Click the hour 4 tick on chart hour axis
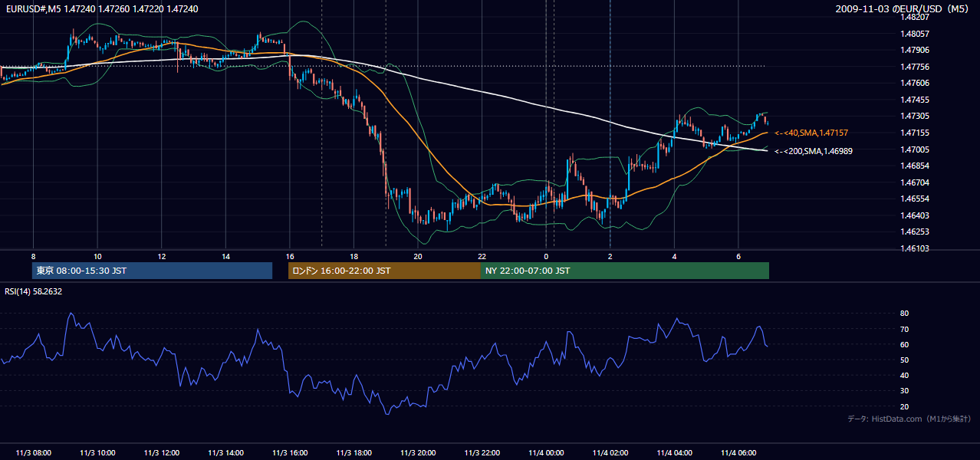This screenshot has width=980, height=460. 674,256
